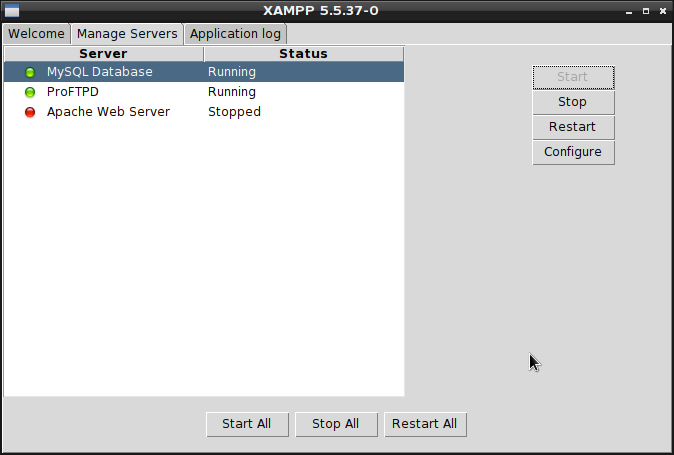This screenshot has width=674, height=455.
Task: Click the green status icon for ProFTPD
Action: [x=30, y=92]
